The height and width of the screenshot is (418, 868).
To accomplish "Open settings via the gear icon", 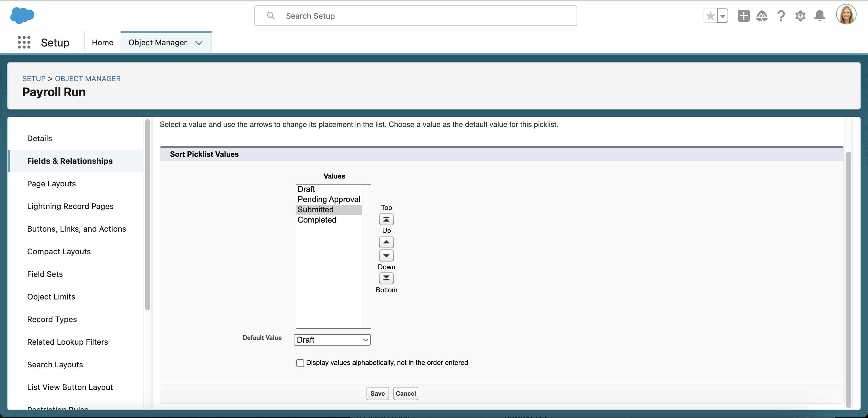I will point(800,15).
